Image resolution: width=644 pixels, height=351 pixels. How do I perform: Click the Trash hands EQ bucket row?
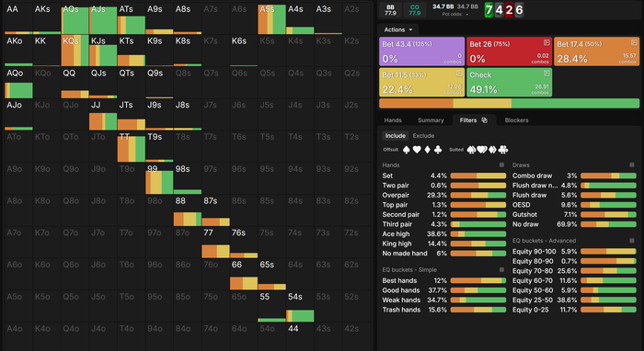click(444, 310)
